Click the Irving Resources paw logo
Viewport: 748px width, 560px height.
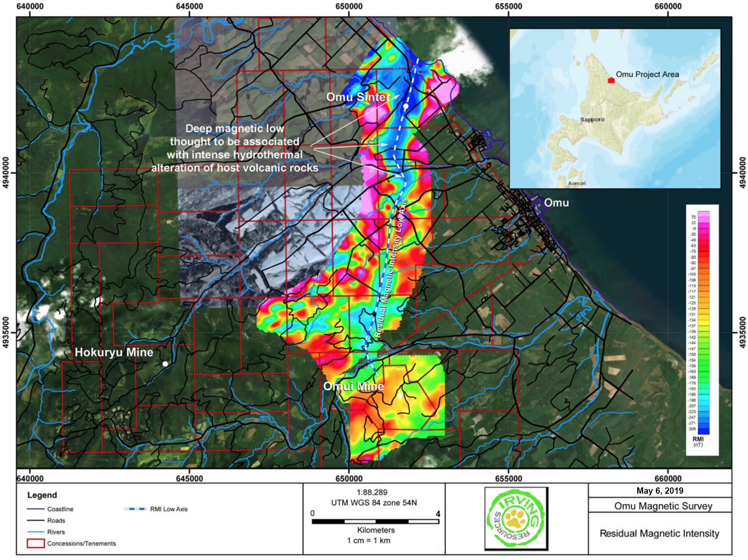coord(516,519)
